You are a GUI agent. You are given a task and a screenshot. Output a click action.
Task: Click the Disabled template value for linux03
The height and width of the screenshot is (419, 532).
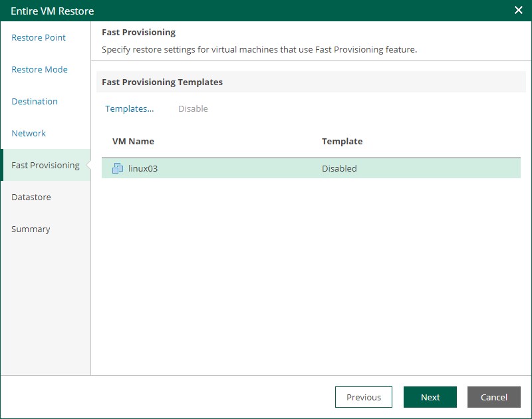[339, 169]
